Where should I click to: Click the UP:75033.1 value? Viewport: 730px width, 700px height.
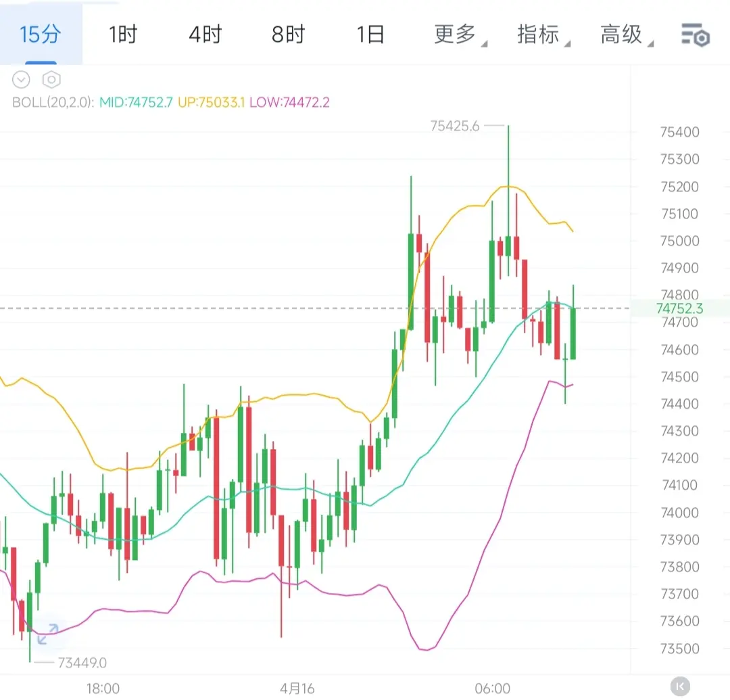(211, 102)
